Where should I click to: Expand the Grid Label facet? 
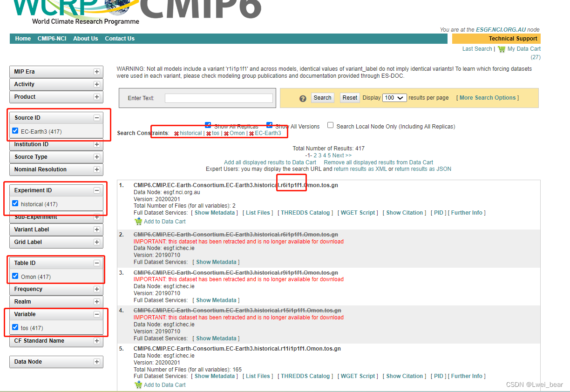click(96, 242)
